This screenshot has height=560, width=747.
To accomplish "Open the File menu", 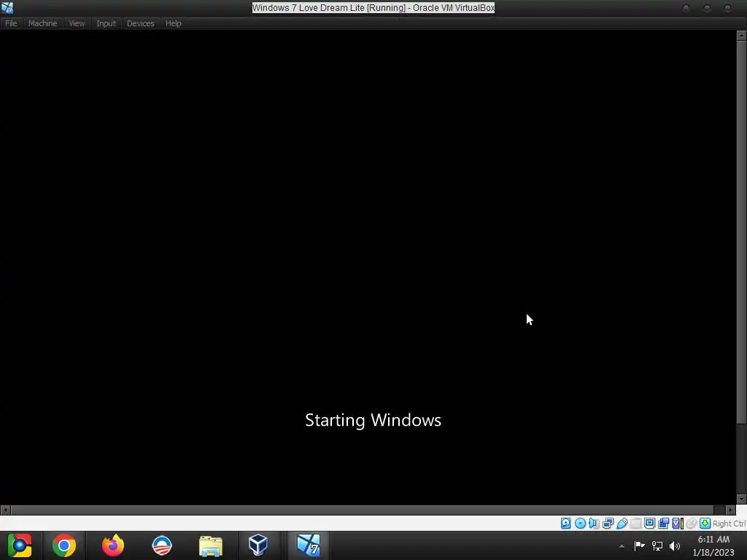I will click(x=11, y=23).
